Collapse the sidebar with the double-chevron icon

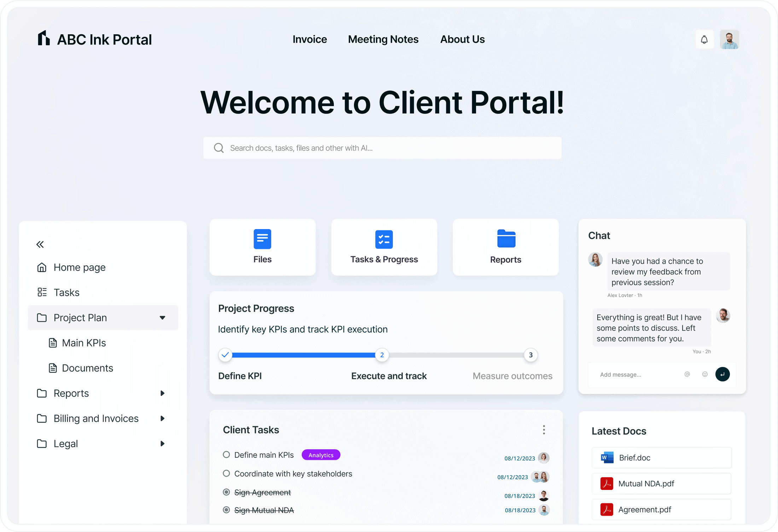[40, 244]
